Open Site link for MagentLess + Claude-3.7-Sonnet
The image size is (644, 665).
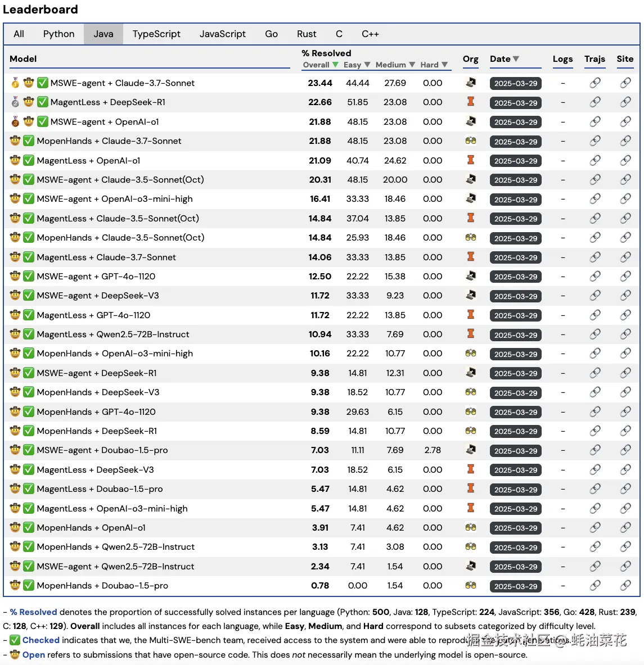625,257
